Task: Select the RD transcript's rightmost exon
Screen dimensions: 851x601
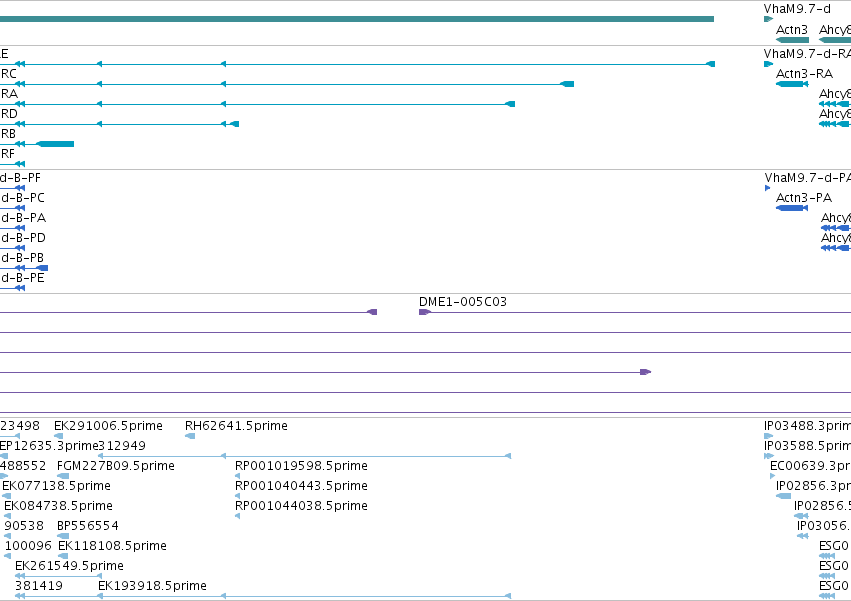Action: [x=235, y=124]
